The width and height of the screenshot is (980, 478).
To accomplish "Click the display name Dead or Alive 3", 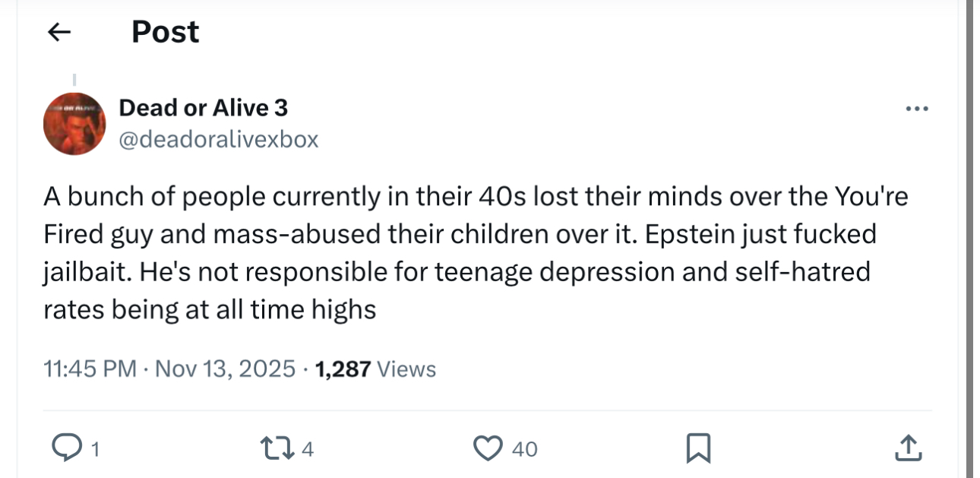I will tap(203, 108).
